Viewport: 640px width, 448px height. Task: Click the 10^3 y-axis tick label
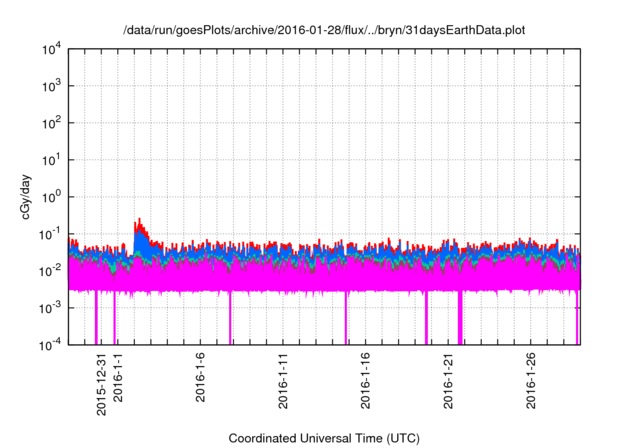(x=51, y=86)
